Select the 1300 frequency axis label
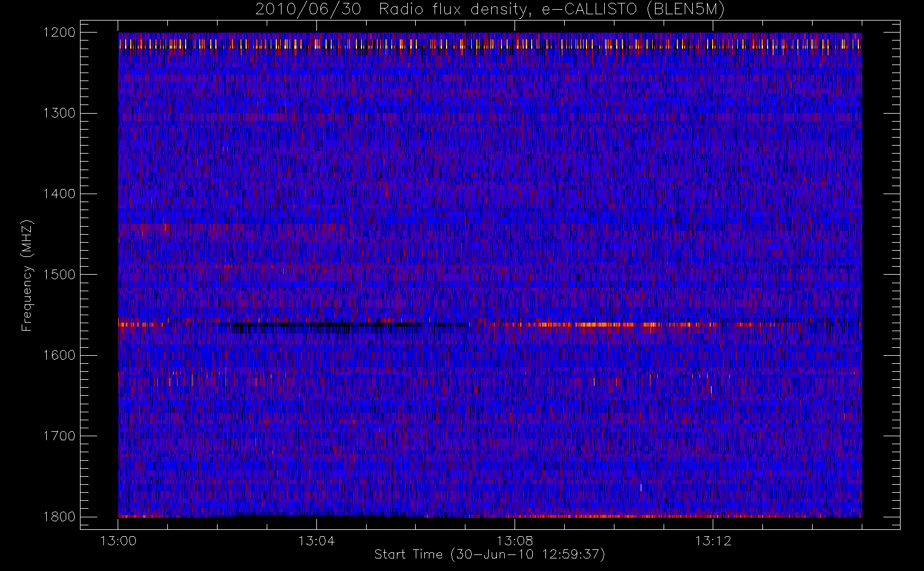 point(59,113)
